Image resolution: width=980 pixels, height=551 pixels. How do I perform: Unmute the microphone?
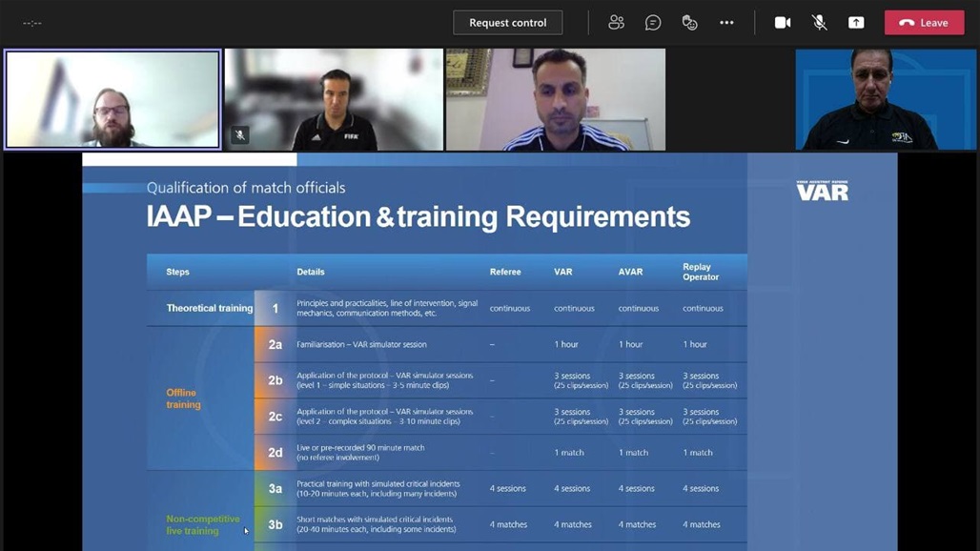coord(819,23)
